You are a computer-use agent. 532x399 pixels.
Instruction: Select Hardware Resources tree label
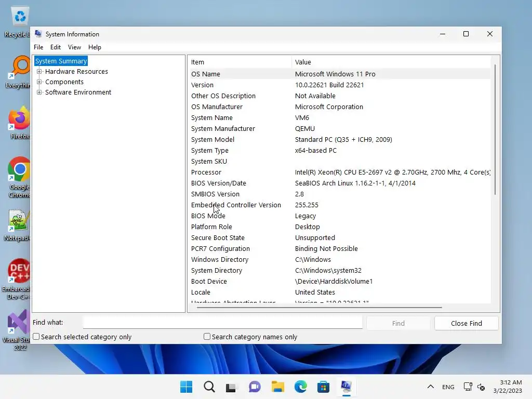tap(77, 72)
